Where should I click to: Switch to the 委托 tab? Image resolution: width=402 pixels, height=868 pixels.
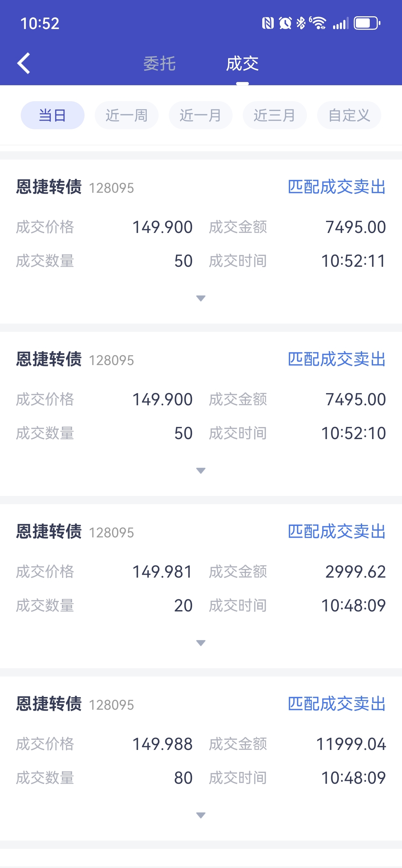tap(160, 64)
